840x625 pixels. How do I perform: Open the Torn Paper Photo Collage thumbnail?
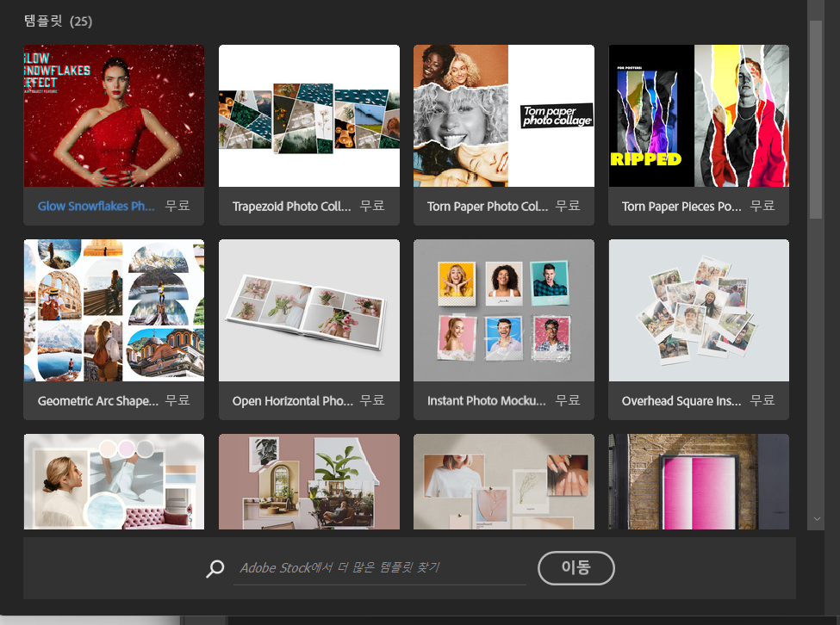503,116
